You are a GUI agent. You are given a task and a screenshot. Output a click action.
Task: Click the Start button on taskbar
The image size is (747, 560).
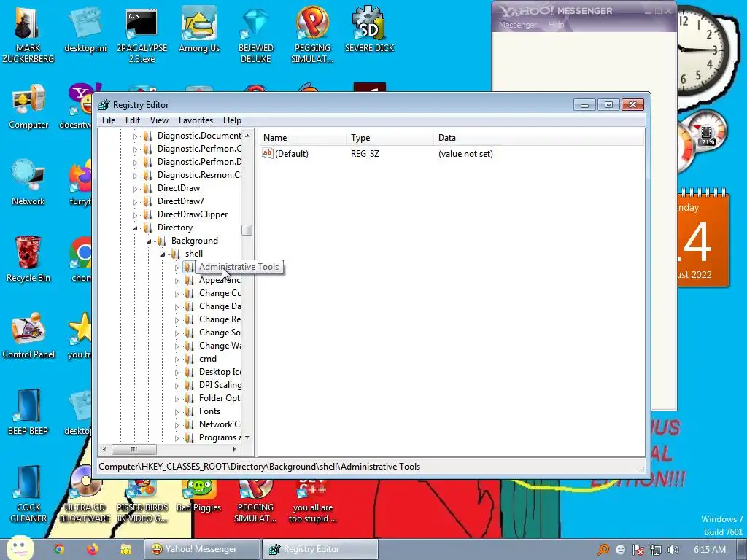pyautogui.click(x=20, y=548)
